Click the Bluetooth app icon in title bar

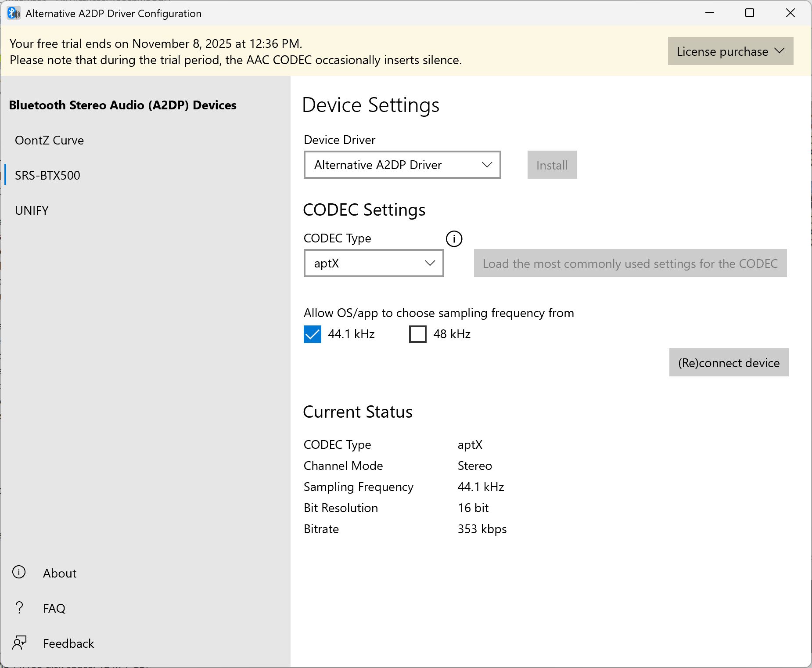coord(14,13)
